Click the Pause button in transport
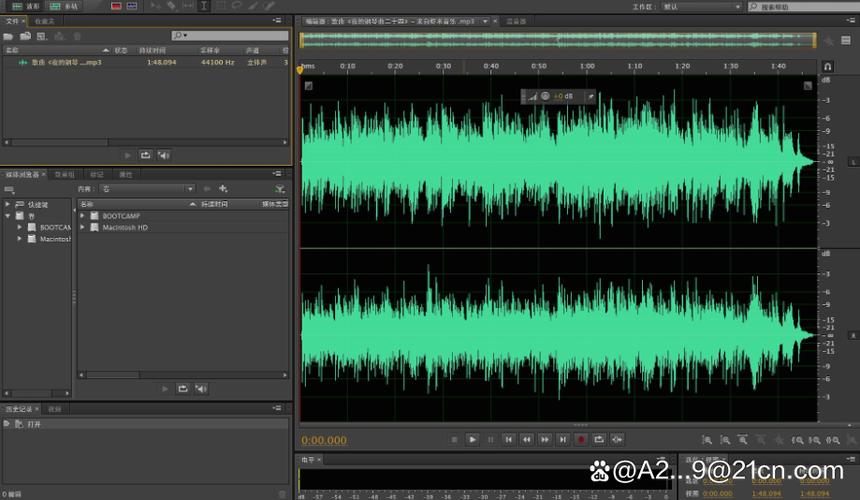This screenshot has height=500, width=860. (x=490, y=439)
